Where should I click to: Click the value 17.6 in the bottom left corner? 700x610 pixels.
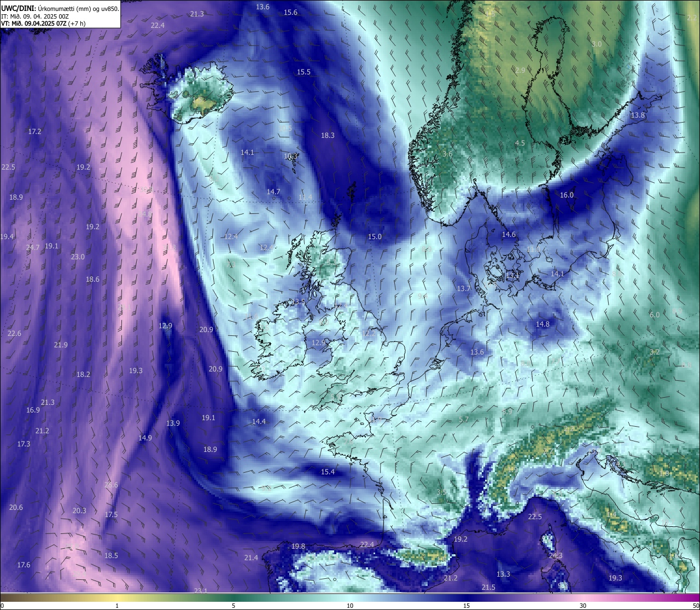pos(24,565)
